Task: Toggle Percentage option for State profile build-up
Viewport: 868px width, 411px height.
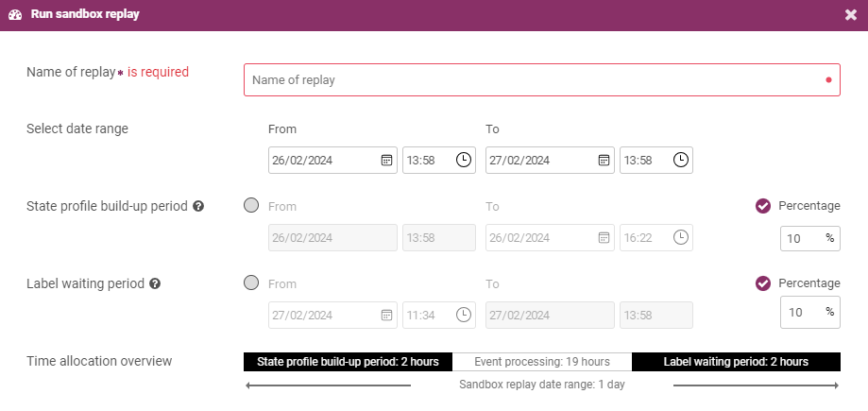Action: 763,206
